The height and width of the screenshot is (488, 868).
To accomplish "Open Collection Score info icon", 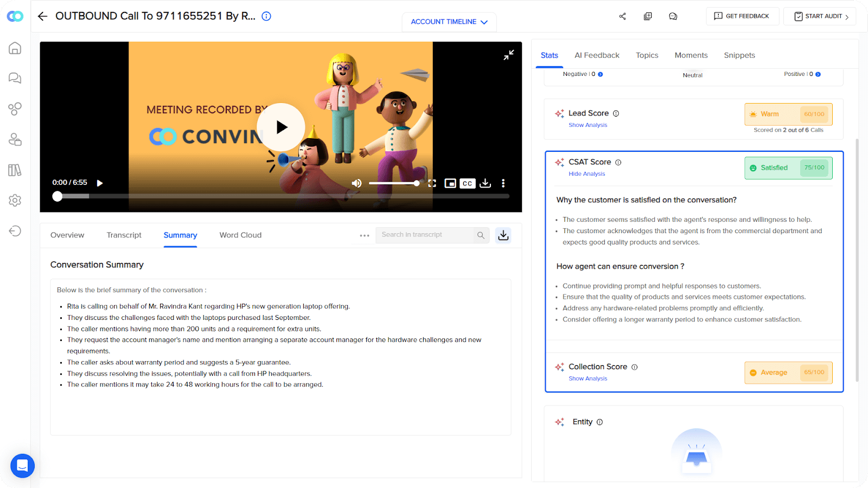I will (634, 367).
